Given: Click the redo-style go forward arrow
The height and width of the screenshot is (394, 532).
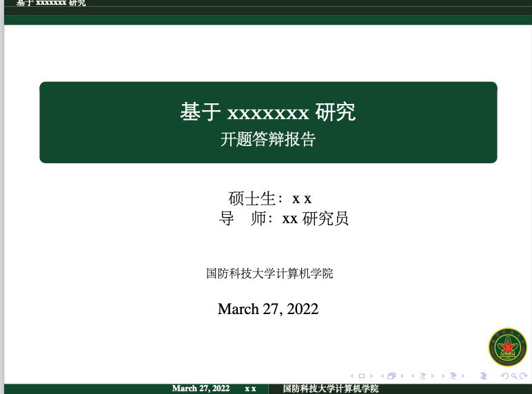Looking at the screenshot, I should click(x=524, y=376).
